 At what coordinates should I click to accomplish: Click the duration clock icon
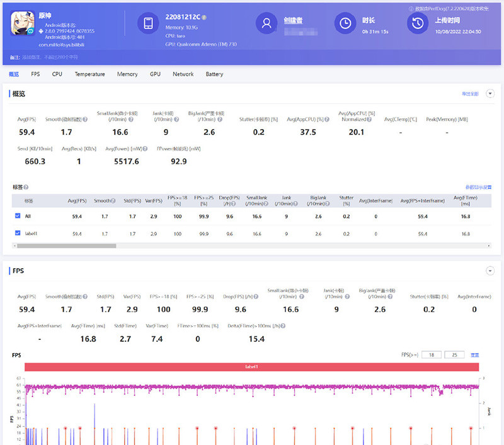click(x=345, y=24)
